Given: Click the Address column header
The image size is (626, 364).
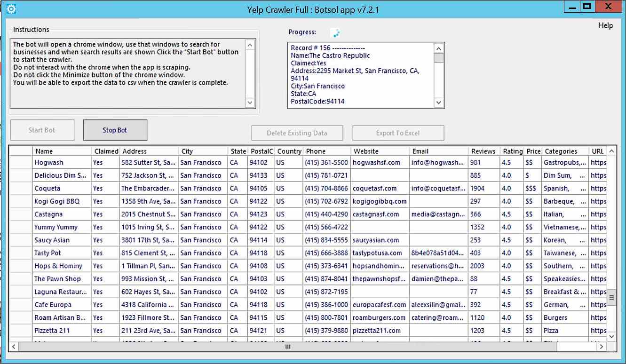Looking at the screenshot, I should point(149,151).
